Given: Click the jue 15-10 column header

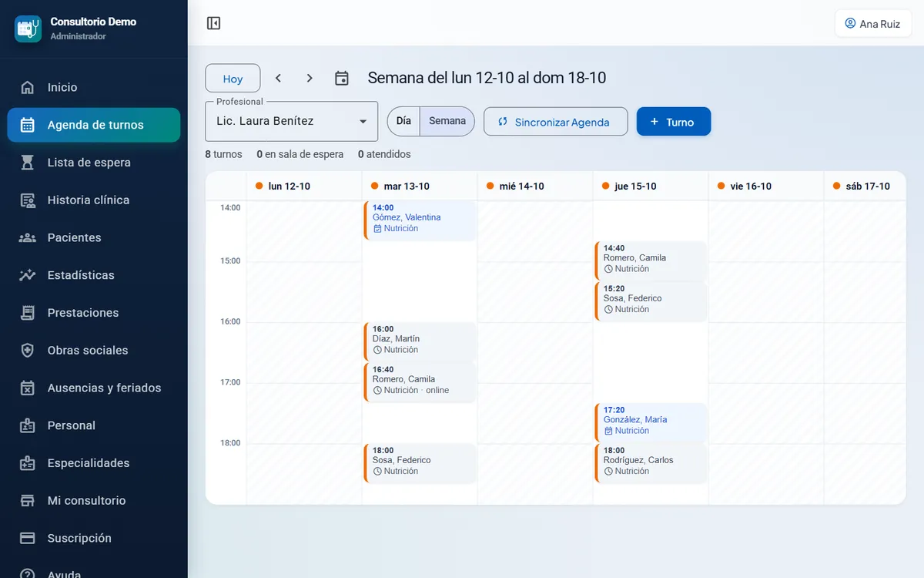Looking at the screenshot, I should coord(651,186).
